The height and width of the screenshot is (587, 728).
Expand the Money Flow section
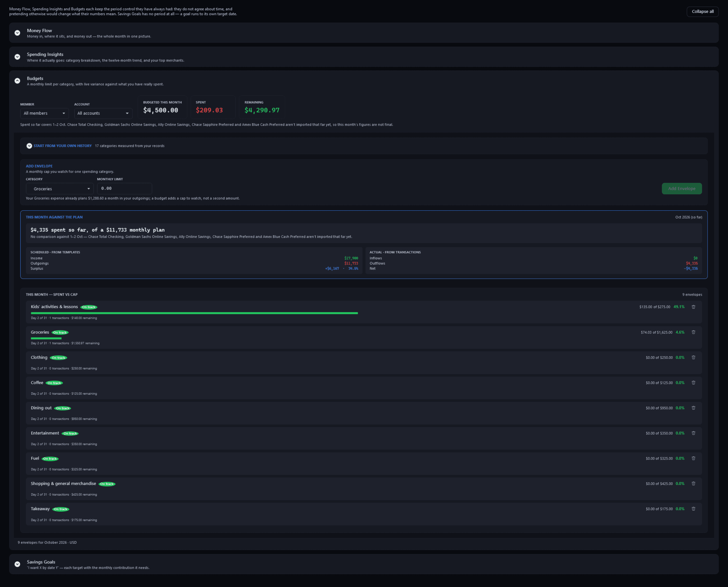coord(17,33)
